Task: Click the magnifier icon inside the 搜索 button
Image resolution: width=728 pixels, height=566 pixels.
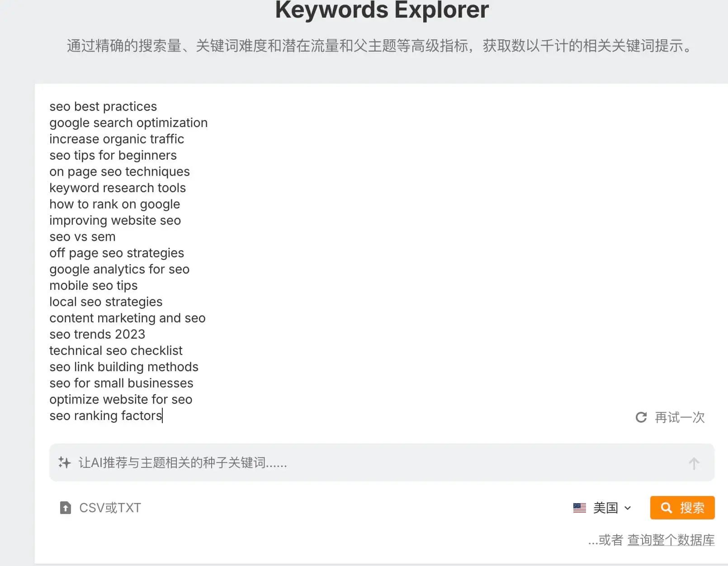Action: pos(665,508)
